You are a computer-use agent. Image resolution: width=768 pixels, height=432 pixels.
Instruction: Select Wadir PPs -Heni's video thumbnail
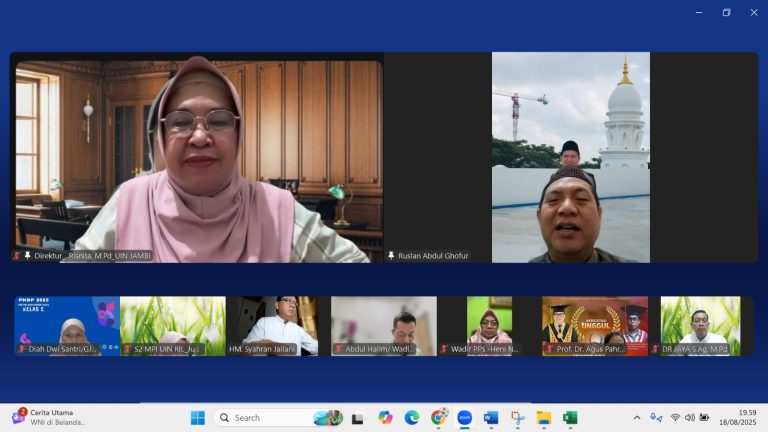point(489,326)
